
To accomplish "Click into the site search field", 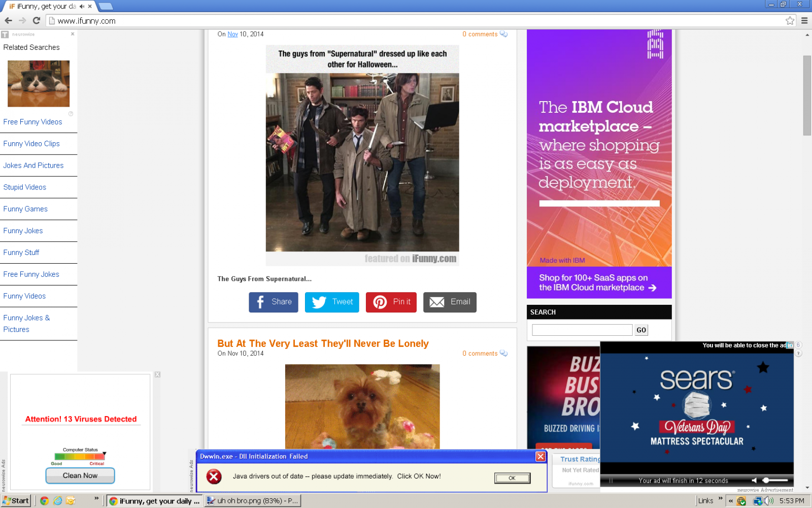I will pyautogui.click(x=582, y=330).
